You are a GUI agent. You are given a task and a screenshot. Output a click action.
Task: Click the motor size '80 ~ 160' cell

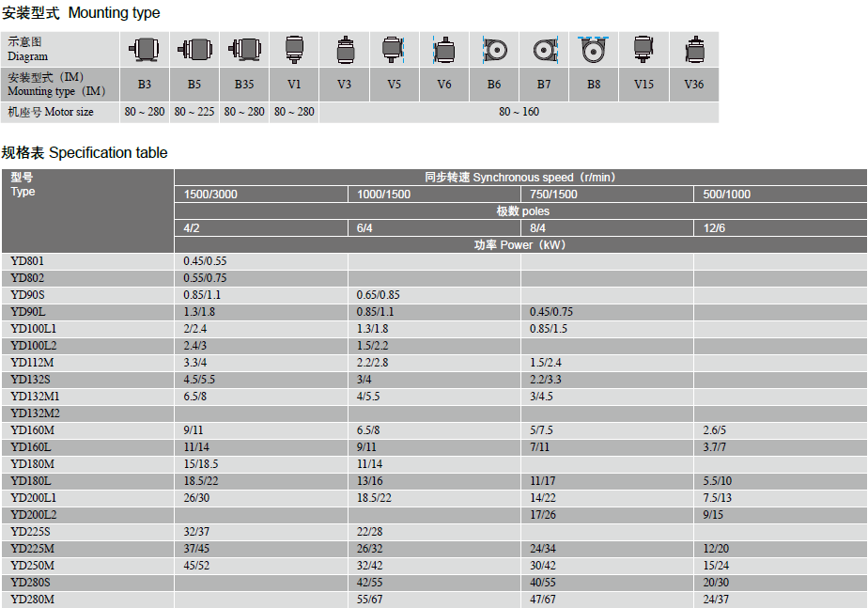point(519,112)
